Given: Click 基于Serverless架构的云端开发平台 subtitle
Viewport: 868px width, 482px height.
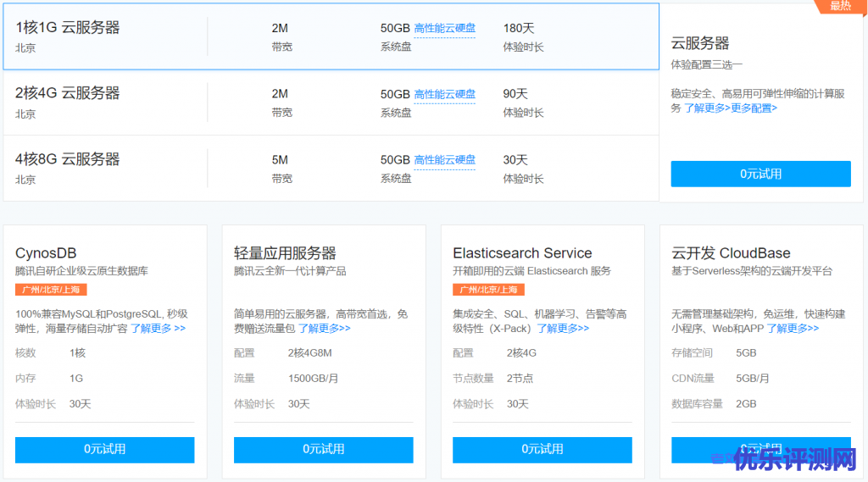Looking at the screenshot, I should click(x=752, y=271).
